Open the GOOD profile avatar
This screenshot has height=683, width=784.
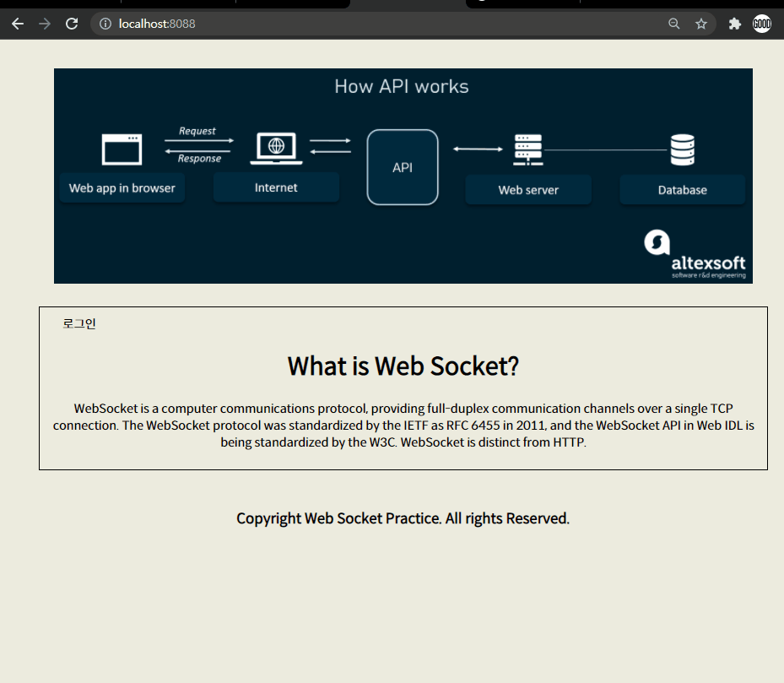pos(762,24)
